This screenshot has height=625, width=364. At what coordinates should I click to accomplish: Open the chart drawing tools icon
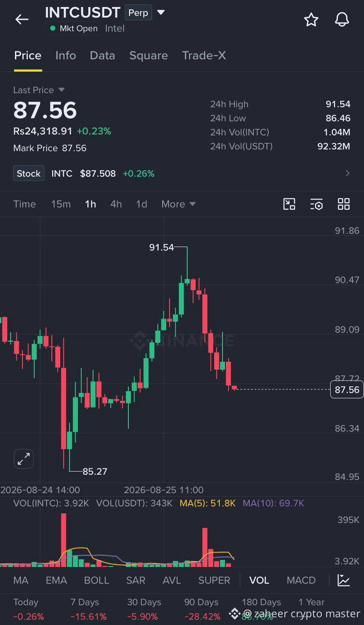pos(289,204)
